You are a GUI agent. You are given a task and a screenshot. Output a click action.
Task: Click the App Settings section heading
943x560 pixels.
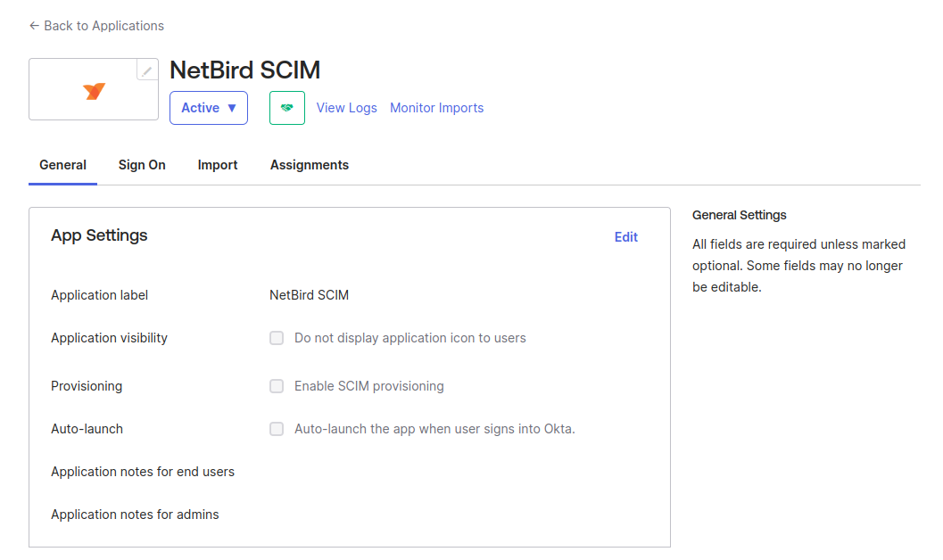[x=99, y=235]
